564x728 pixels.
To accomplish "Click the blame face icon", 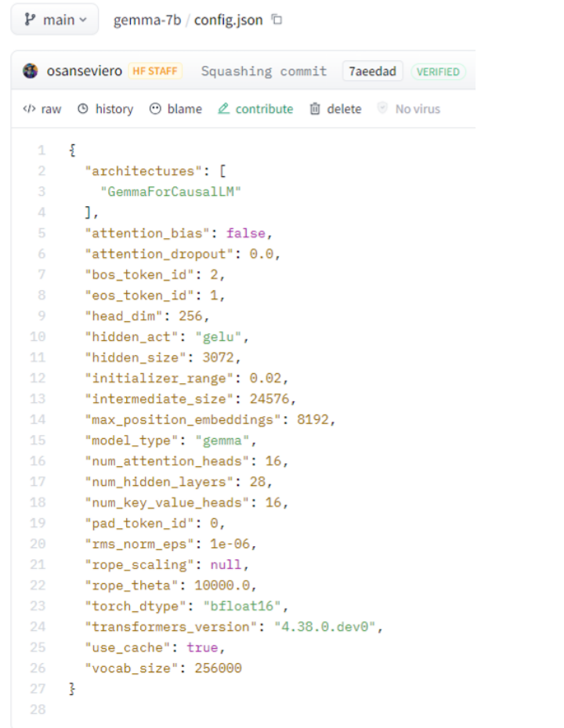I will [155, 109].
